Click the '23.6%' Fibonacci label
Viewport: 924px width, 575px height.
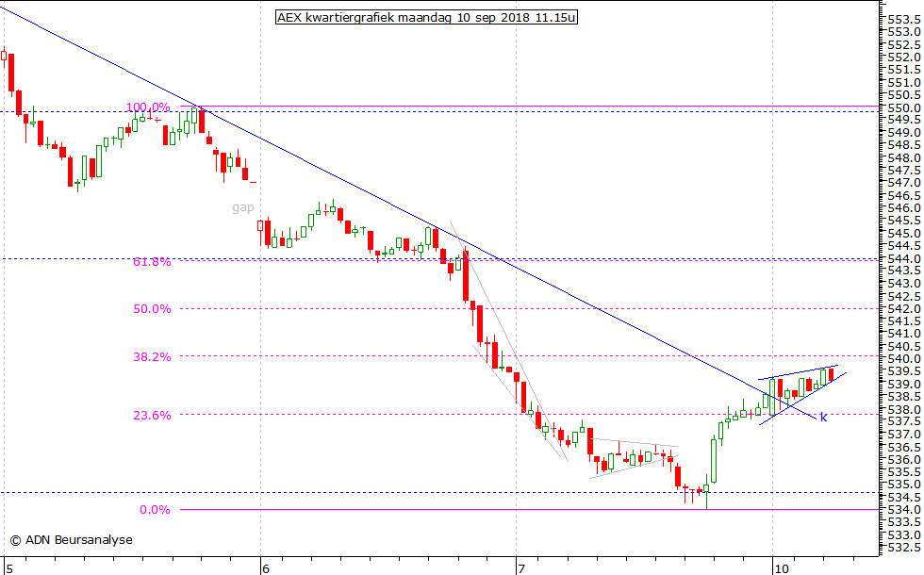(152, 416)
